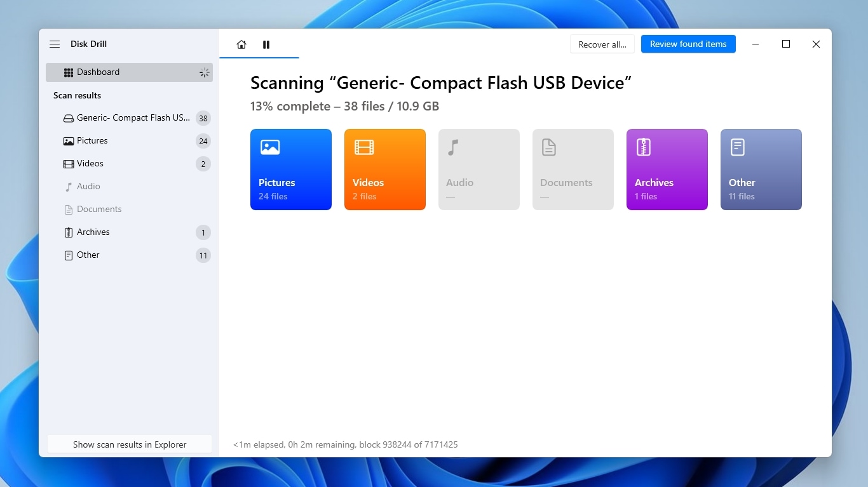Select Documents in the sidebar

click(129, 210)
